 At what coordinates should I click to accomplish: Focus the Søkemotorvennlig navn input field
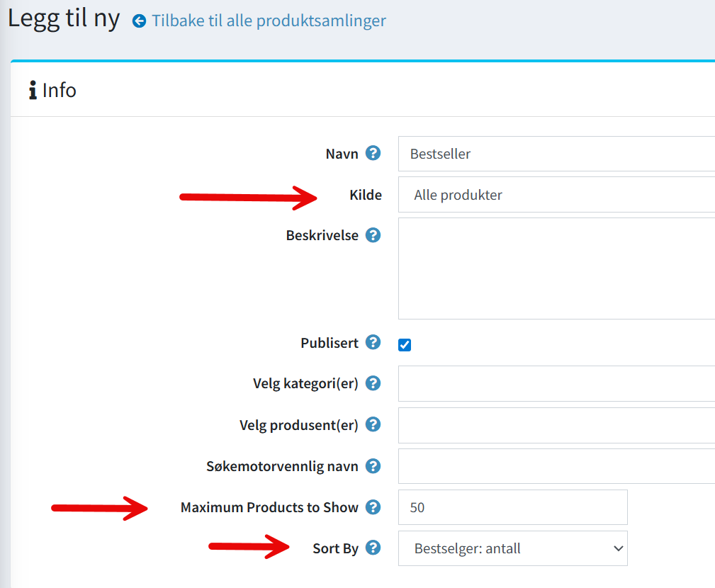pos(556,466)
